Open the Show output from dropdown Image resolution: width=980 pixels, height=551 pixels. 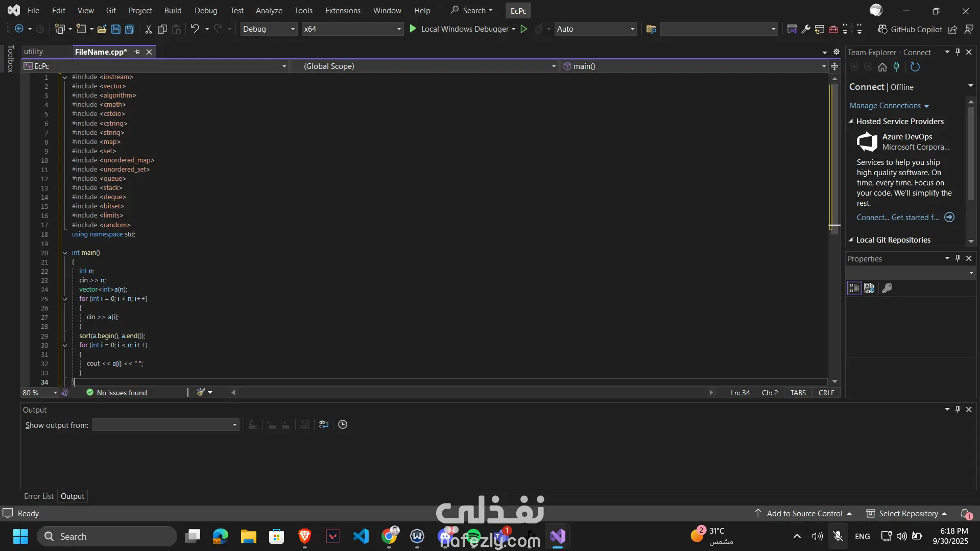(x=166, y=425)
